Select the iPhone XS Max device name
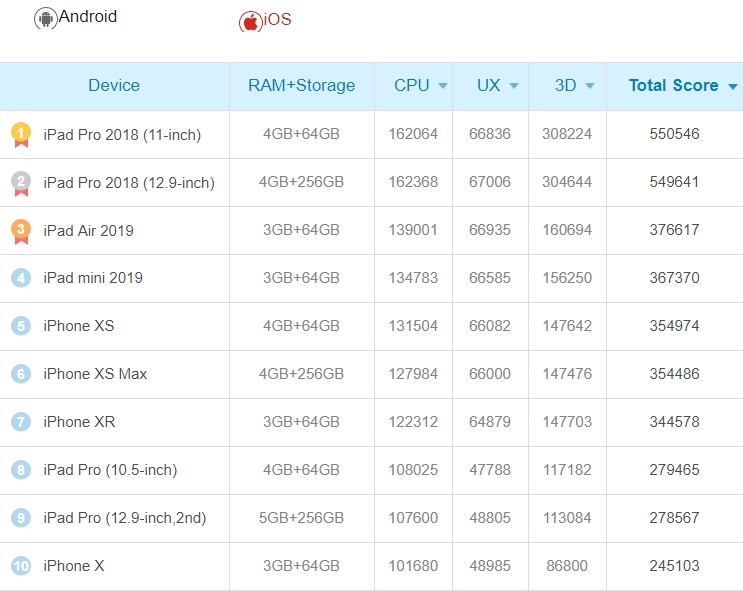The image size is (743, 591). [95, 374]
